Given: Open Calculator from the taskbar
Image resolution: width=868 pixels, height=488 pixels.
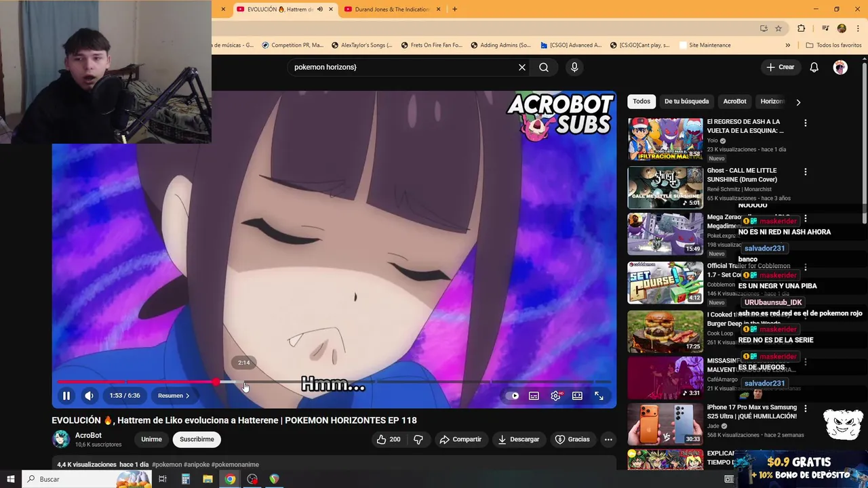Looking at the screenshot, I should click(x=185, y=479).
